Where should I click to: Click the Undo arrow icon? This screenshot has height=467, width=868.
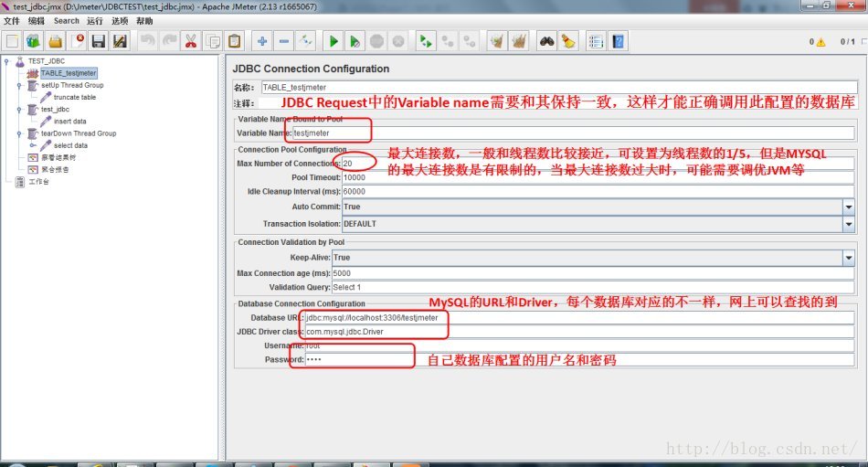click(x=147, y=41)
